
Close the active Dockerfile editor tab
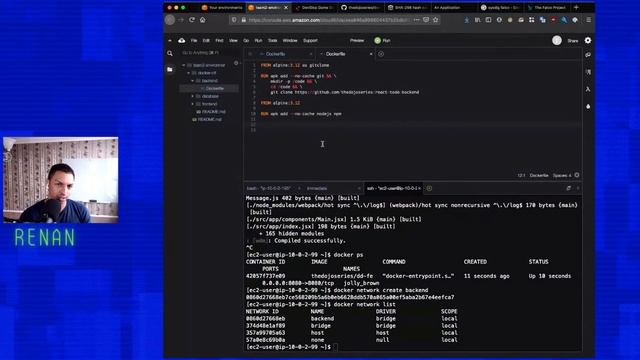tap(371, 54)
